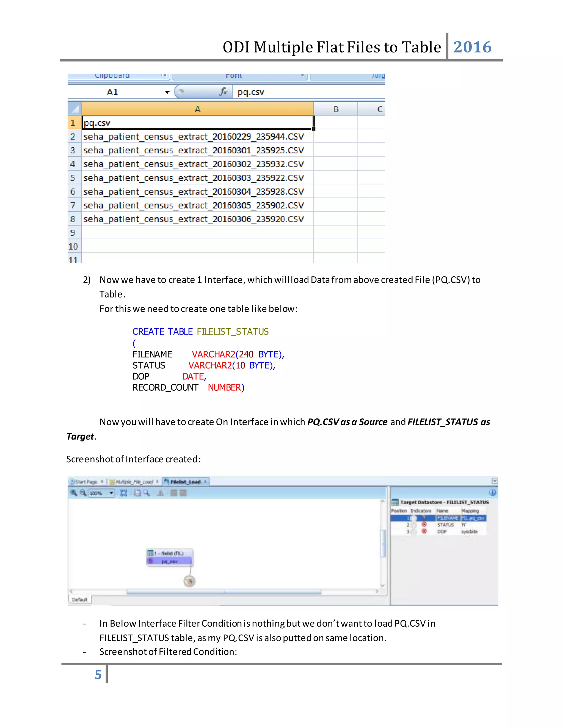Viewport: 563px width, 728px height.
Task: Click the horizontal scrollbar in diagram
Action: click(224, 592)
